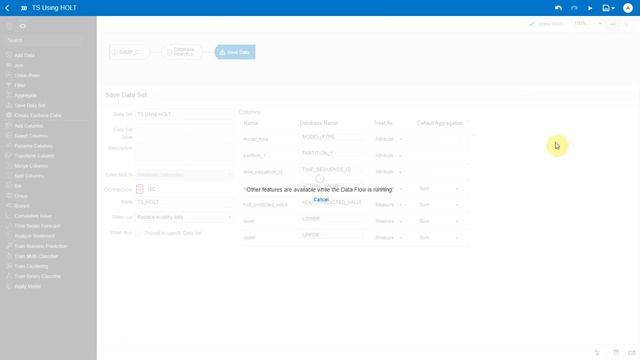Open Default Aggregation dropdown for holt_predicted_value
This screenshot has width=640, height=360.
(x=439, y=204)
